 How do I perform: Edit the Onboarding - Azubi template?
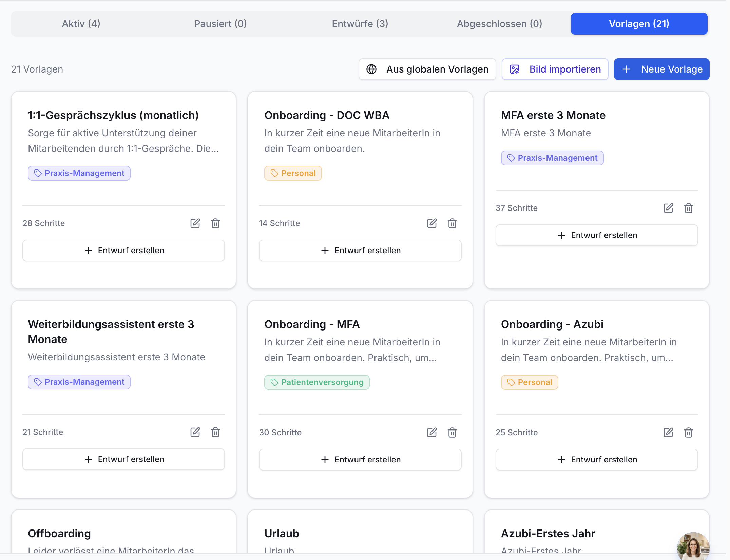pyautogui.click(x=668, y=433)
